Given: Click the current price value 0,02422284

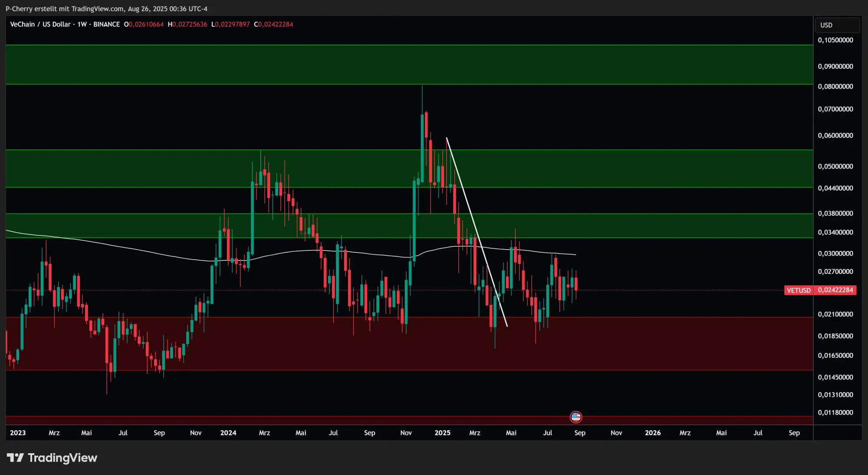Looking at the screenshot, I should pos(835,290).
